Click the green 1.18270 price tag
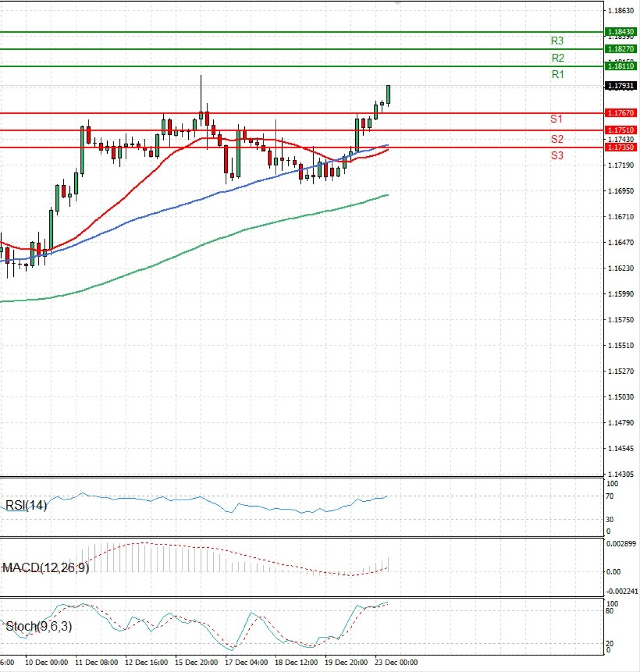The image size is (640, 672). [x=621, y=49]
